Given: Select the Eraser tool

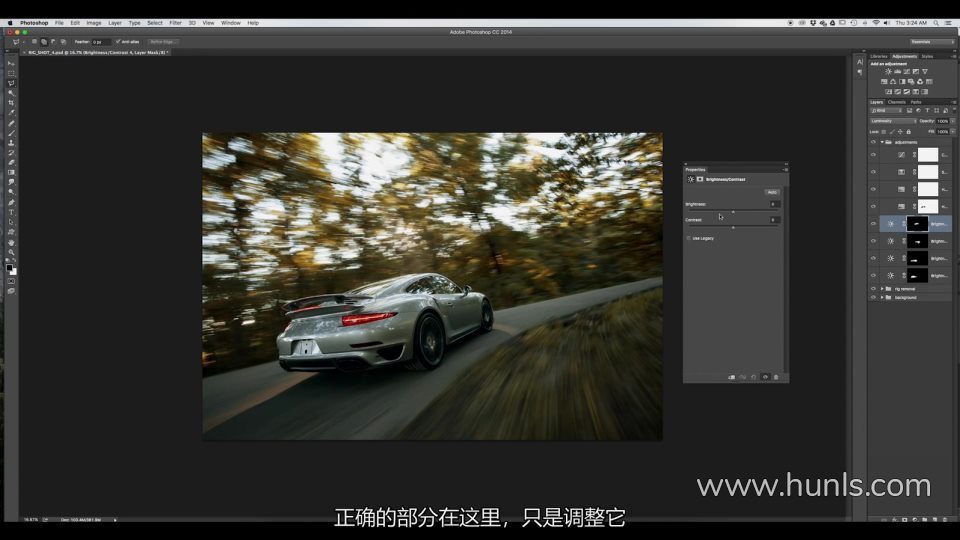Looking at the screenshot, I should pyautogui.click(x=11, y=162).
